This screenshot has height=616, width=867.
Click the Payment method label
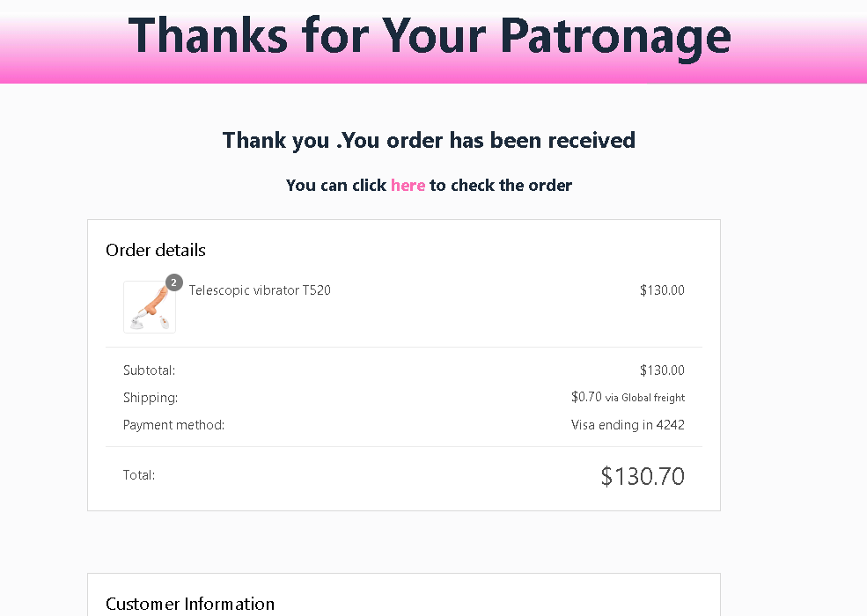click(173, 425)
